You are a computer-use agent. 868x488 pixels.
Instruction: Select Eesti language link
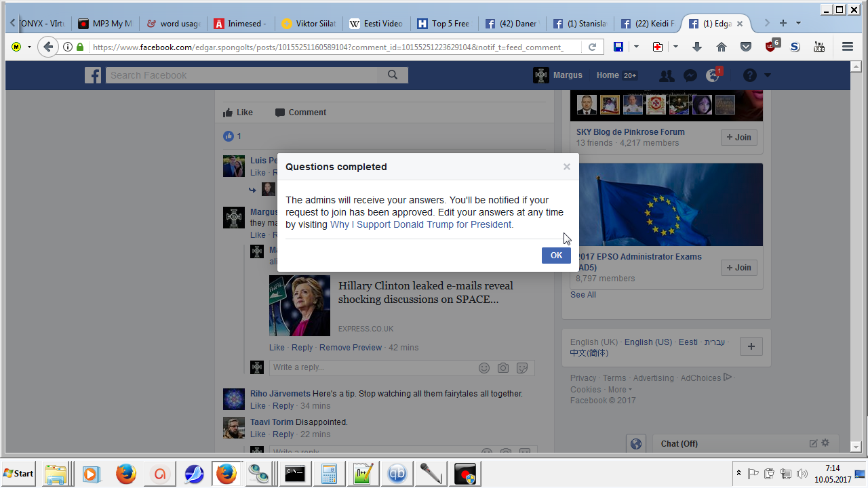(x=688, y=342)
